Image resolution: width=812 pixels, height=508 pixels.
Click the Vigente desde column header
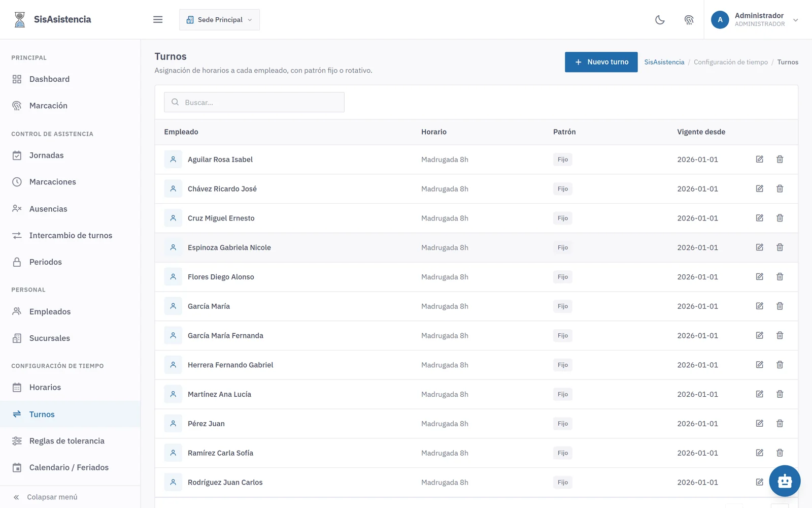click(x=701, y=132)
